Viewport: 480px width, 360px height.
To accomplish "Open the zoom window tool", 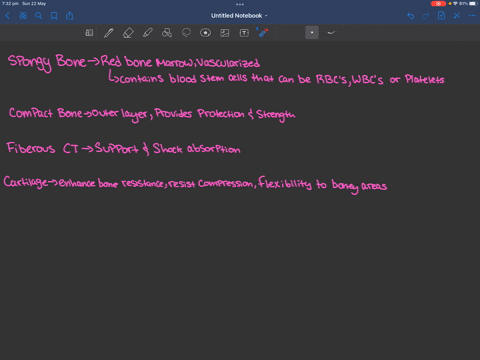I will pos(89,33).
